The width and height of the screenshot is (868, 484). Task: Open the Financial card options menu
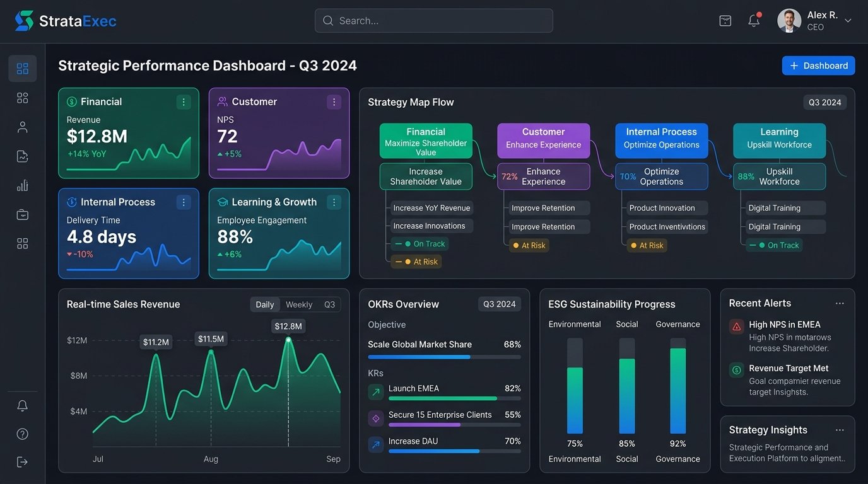click(184, 102)
